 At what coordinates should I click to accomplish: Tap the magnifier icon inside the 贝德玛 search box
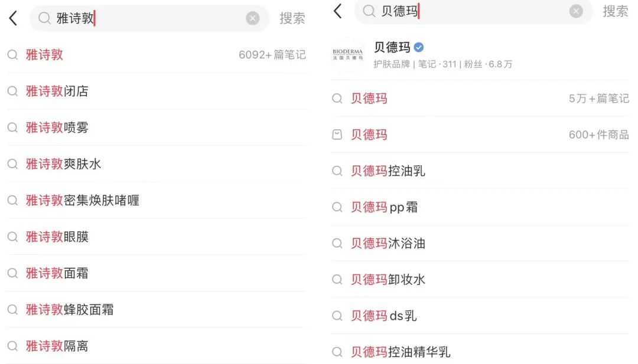(x=369, y=11)
